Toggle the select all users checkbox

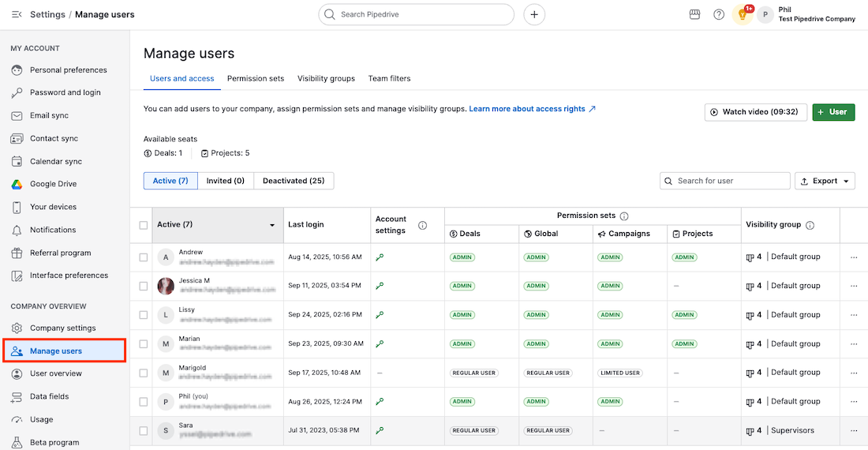pos(143,225)
